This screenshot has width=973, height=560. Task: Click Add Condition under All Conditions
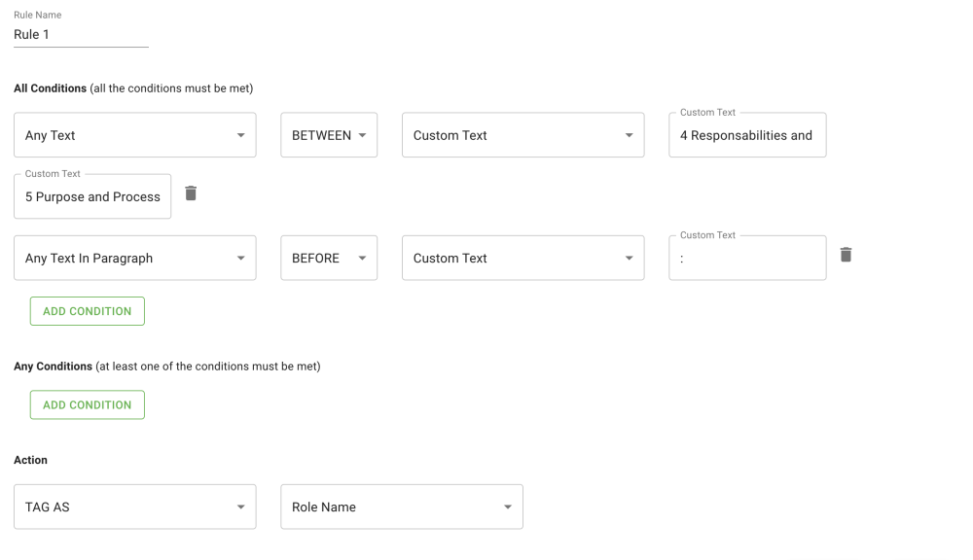pos(88,311)
